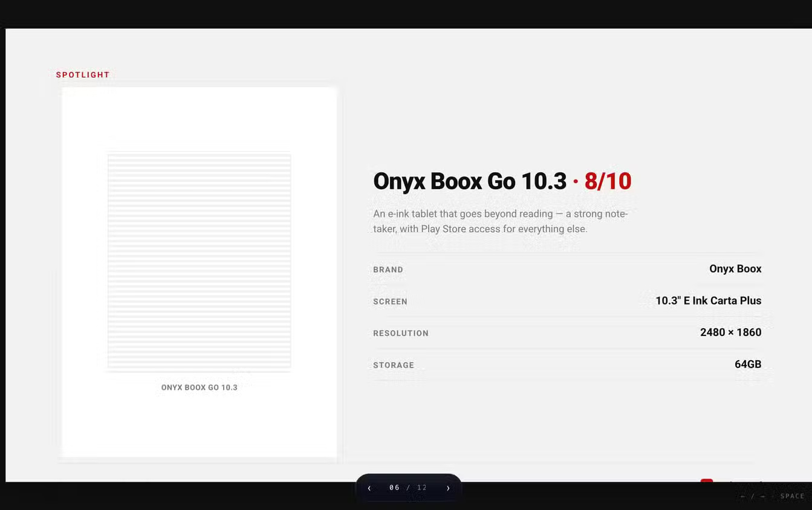Viewport: 812px width, 510px height.
Task: Select the Onyx Boox Go 10.3 headline
Action: click(x=470, y=181)
